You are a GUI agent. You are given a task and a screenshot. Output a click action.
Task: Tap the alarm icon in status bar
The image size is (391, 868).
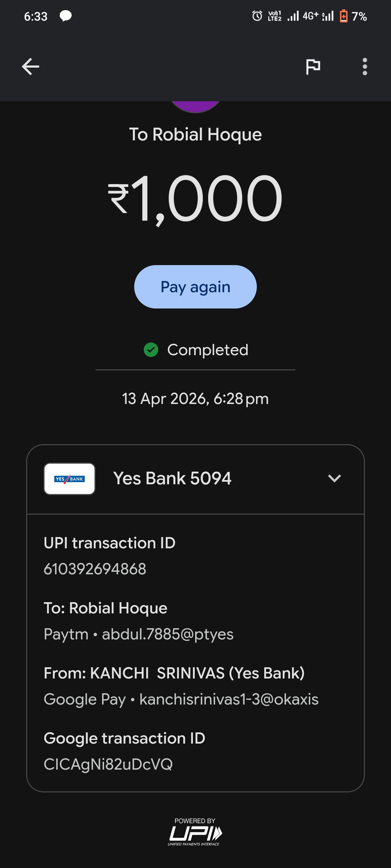(x=257, y=16)
